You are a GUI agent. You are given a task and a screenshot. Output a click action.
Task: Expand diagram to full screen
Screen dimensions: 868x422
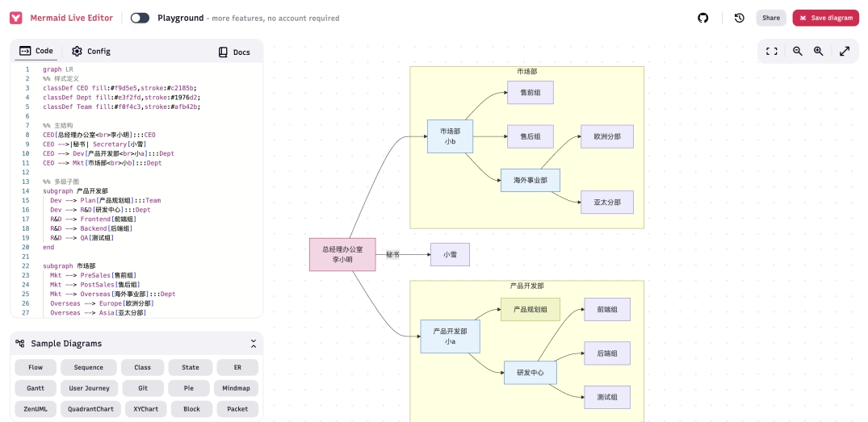845,51
